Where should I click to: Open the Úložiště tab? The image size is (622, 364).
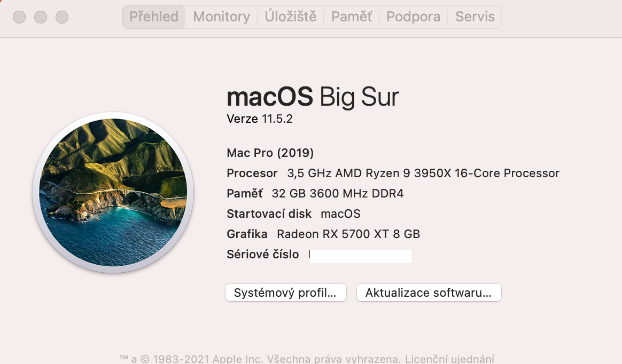coord(291,17)
